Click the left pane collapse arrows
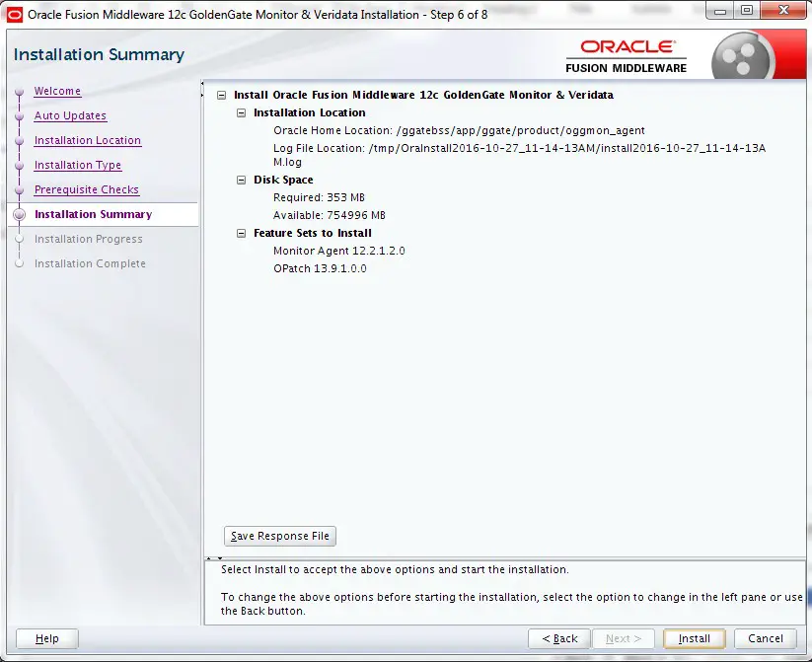The width and height of the screenshot is (812, 662). [x=202, y=89]
